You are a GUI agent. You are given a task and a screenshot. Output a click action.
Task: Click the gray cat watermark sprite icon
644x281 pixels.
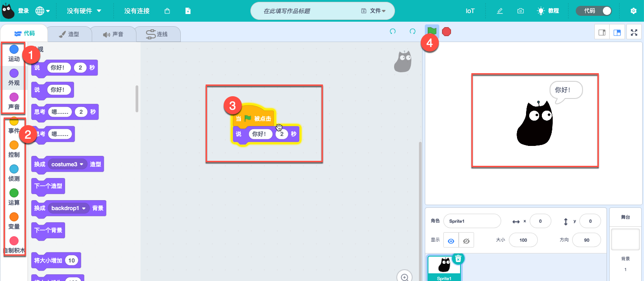click(x=403, y=62)
